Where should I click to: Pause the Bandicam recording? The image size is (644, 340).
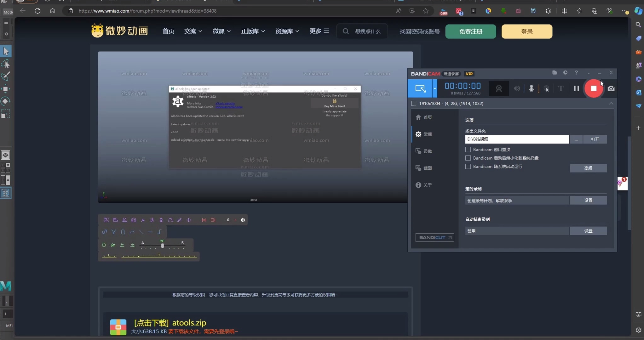[x=576, y=88]
